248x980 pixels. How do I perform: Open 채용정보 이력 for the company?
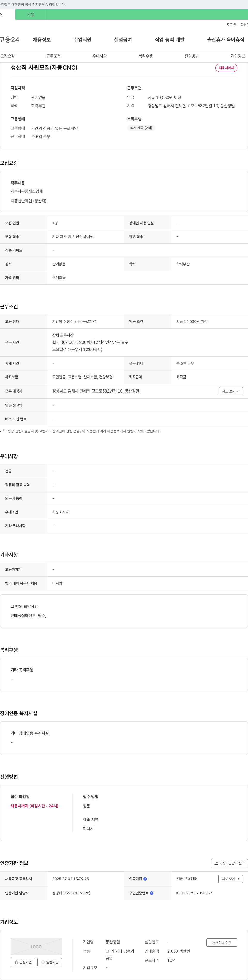coord(222,942)
